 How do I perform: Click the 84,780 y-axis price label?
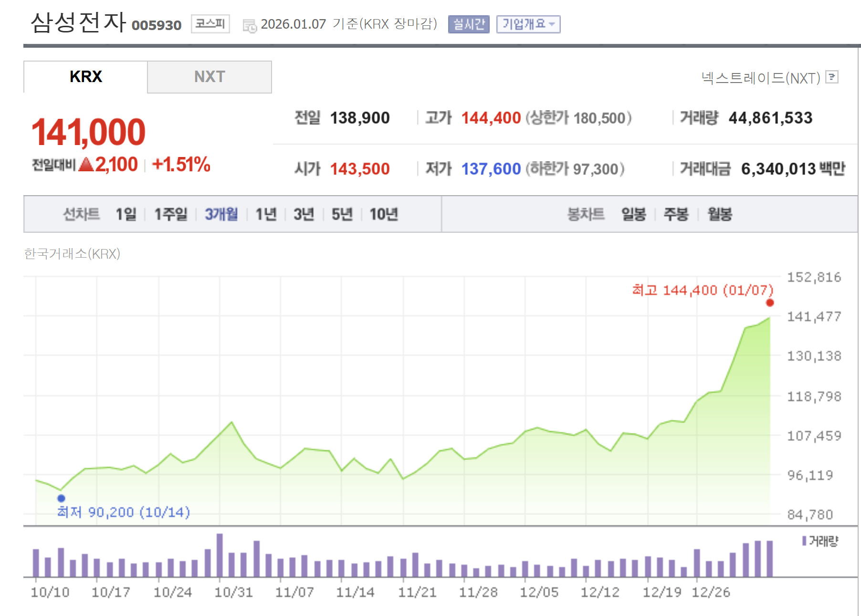click(x=810, y=515)
